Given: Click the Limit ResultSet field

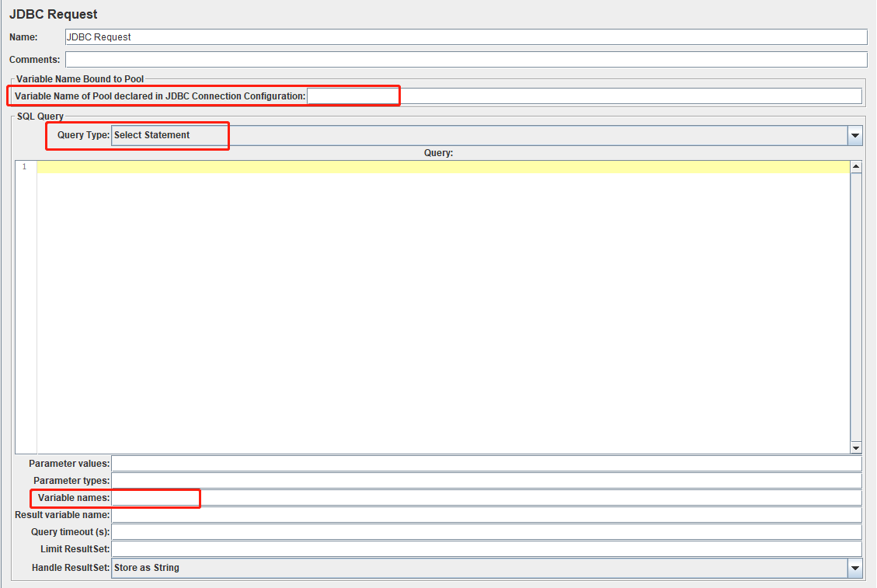Looking at the screenshot, I should click(x=486, y=549).
